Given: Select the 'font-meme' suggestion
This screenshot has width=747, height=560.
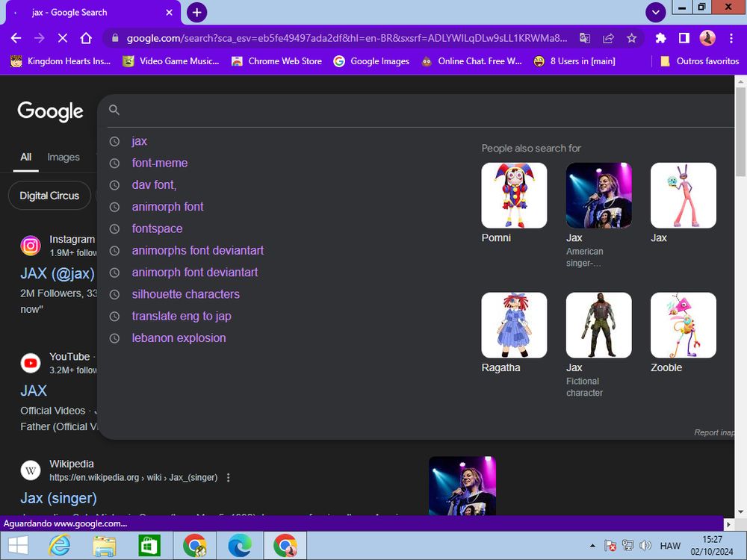Looking at the screenshot, I should click(x=160, y=163).
